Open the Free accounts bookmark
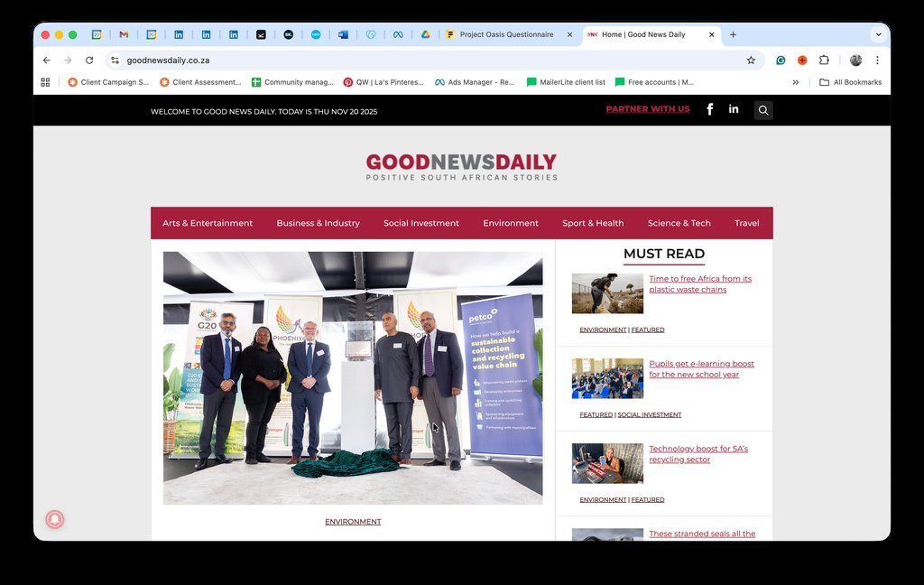Viewport: 924px width, 585px height. point(655,82)
